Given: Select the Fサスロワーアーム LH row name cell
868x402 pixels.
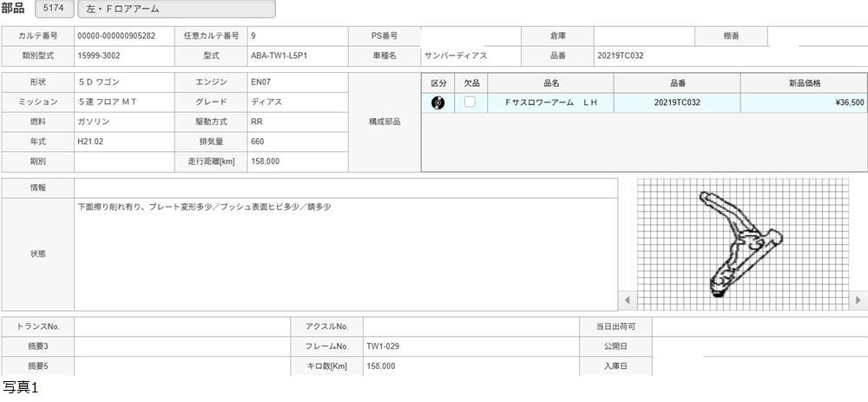Looking at the screenshot, I should [x=551, y=102].
